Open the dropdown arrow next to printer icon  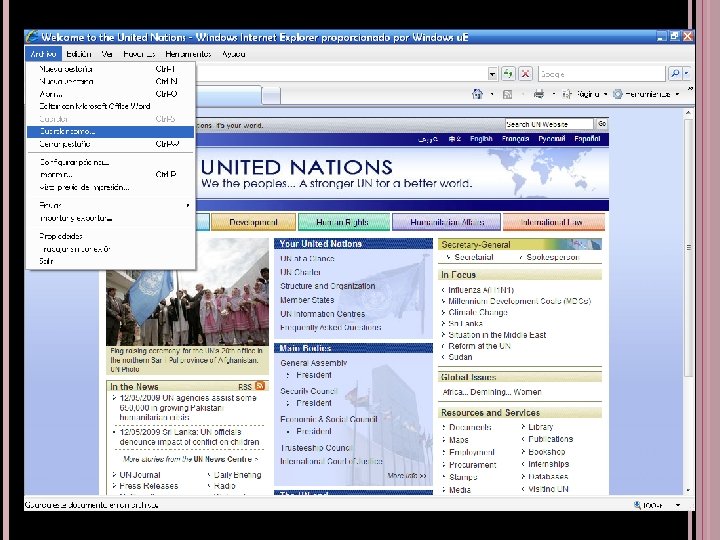(554, 95)
